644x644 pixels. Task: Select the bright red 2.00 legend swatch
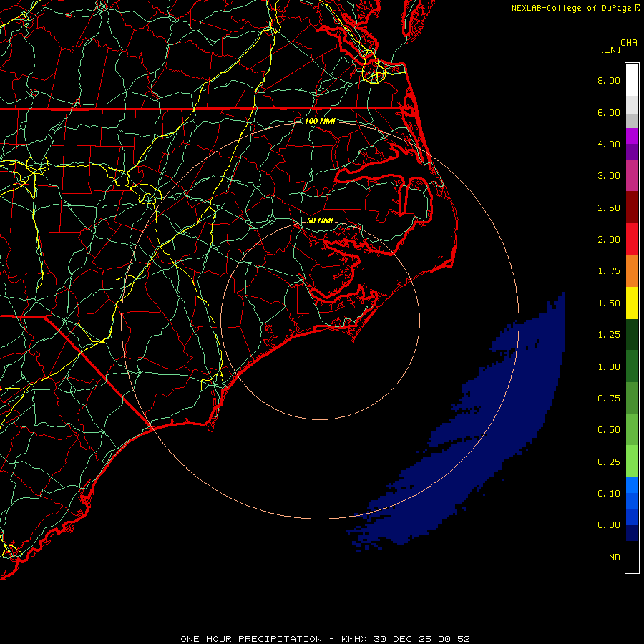[632, 239]
